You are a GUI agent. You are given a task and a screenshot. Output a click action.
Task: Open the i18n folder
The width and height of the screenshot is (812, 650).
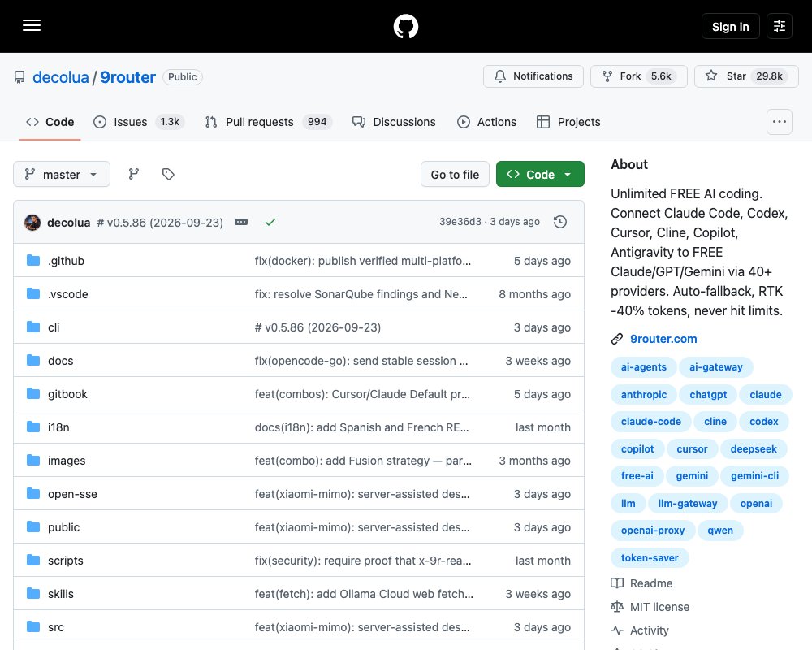coord(58,427)
